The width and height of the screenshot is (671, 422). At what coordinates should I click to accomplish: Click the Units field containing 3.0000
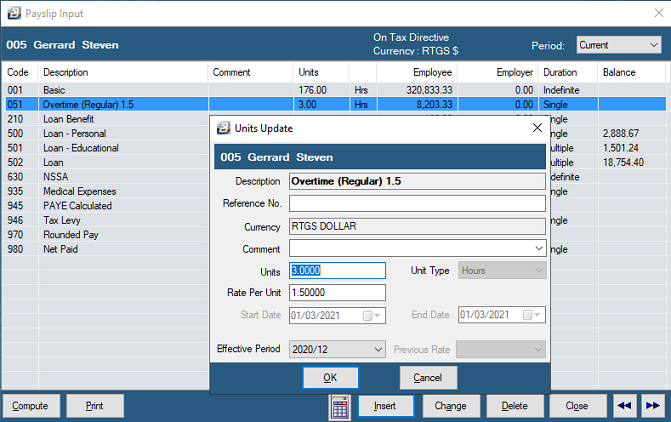337,270
